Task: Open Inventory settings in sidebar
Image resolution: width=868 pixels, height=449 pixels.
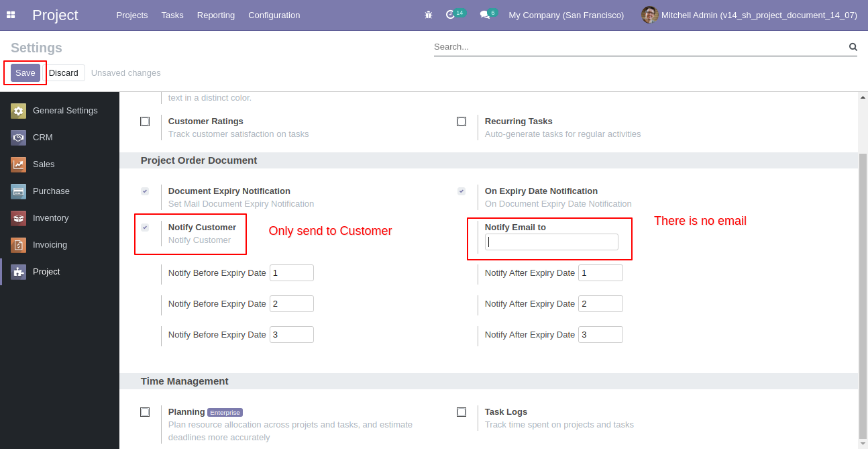Action: 60,218
